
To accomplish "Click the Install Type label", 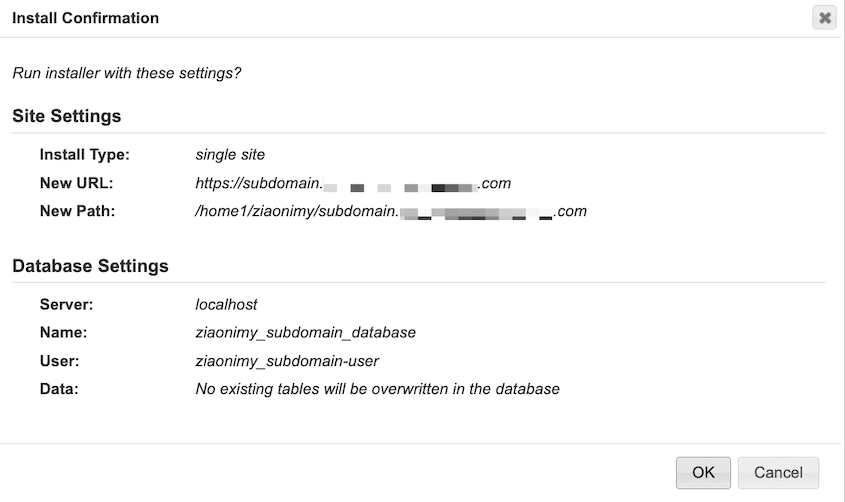I will (x=85, y=155).
